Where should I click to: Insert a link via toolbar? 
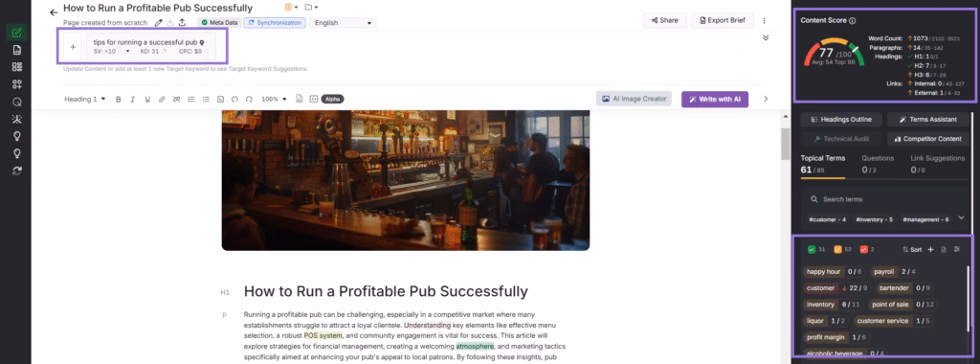[162, 99]
